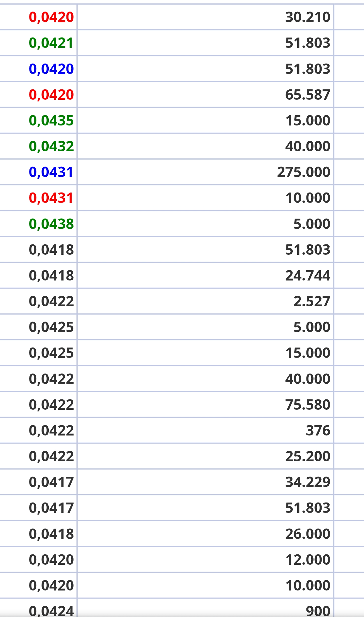Screen dimensions: 364x618
Task: Click the volume cell showing 900
Action: (318, 611)
